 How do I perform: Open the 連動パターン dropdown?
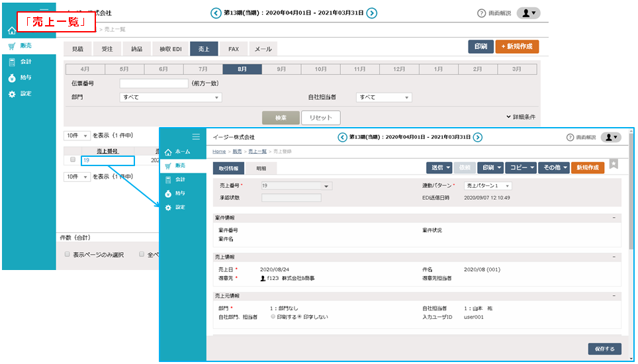[487, 186]
